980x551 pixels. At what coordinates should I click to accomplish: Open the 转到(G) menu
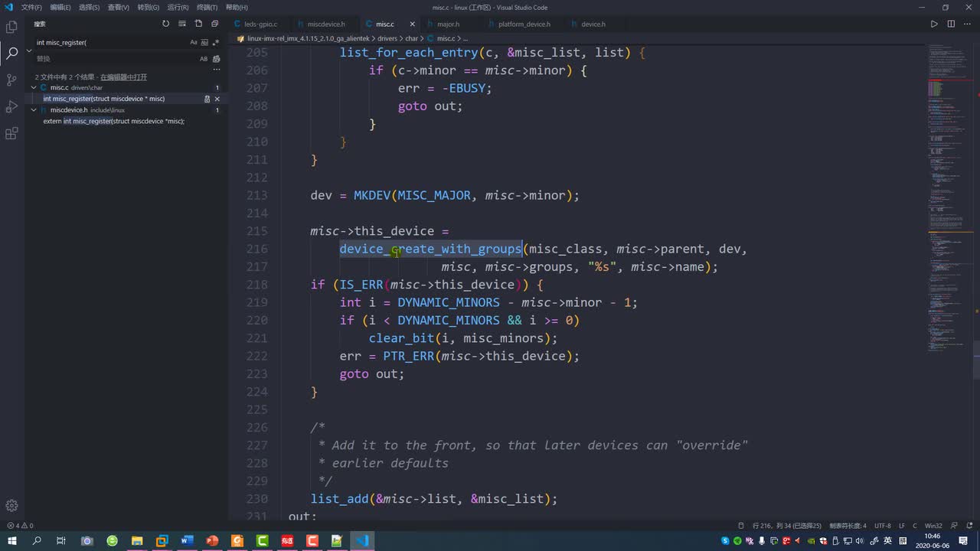click(x=149, y=8)
